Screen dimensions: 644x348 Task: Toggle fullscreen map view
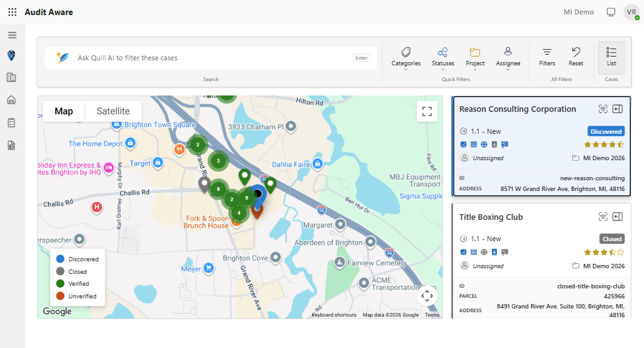(x=427, y=111)
